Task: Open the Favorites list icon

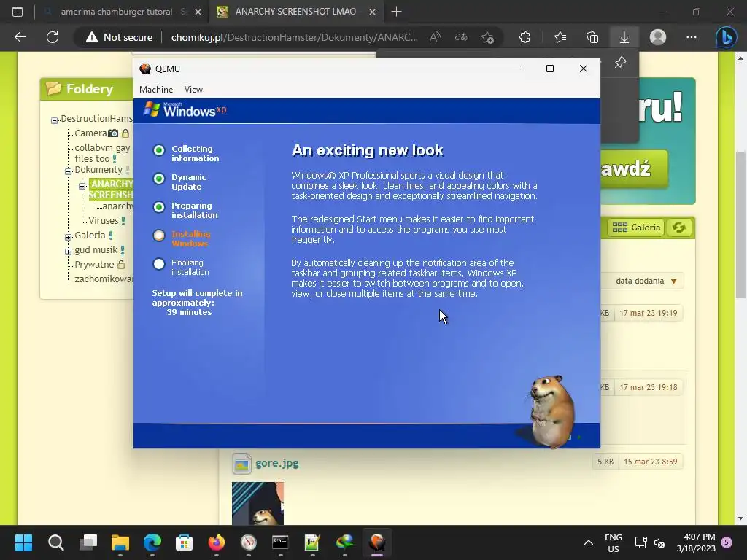Action: coord(560,37)
